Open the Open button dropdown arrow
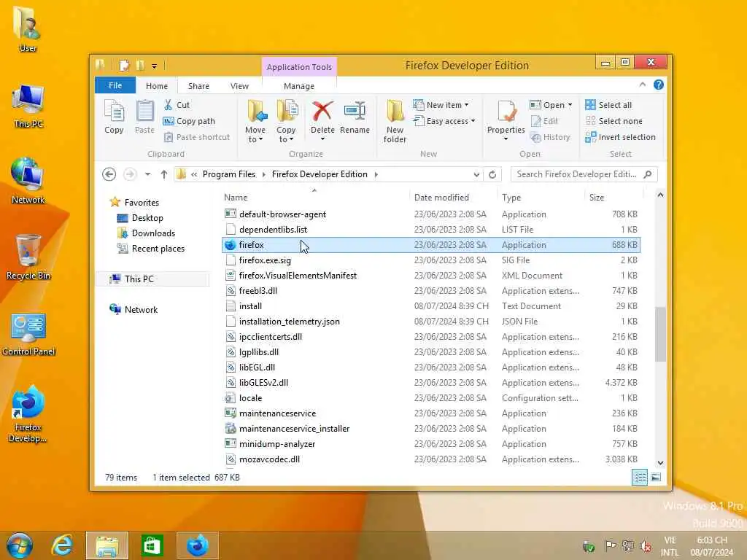 point(570,105)
